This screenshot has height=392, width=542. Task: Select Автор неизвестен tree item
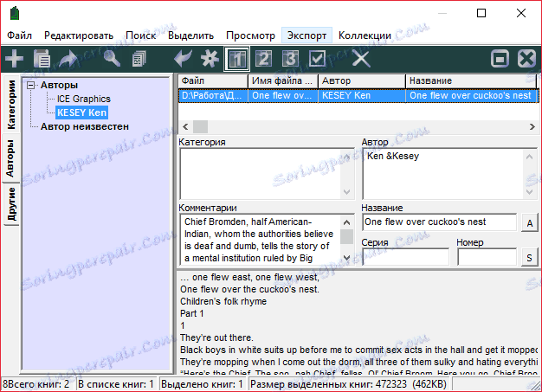tap(85, 126)
